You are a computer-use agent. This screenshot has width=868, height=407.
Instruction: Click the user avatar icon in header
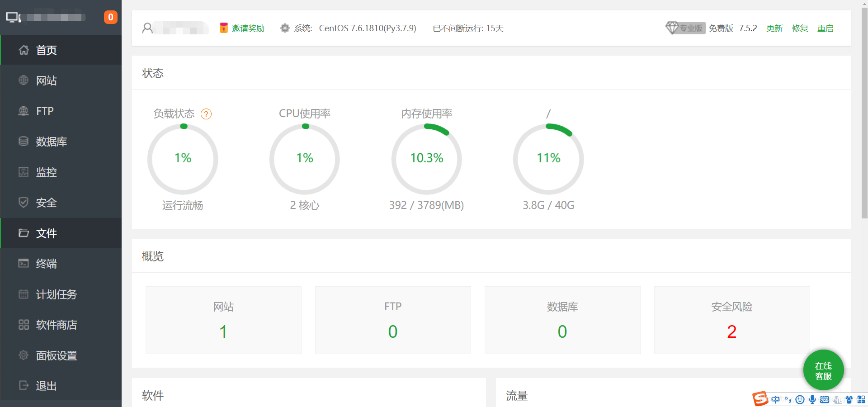[147, 28]
